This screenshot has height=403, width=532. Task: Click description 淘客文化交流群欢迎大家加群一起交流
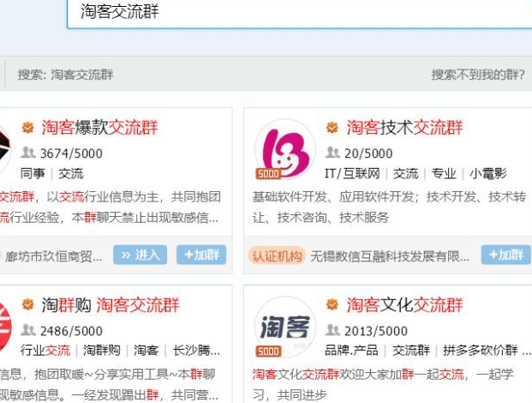[x=383, y=385]
